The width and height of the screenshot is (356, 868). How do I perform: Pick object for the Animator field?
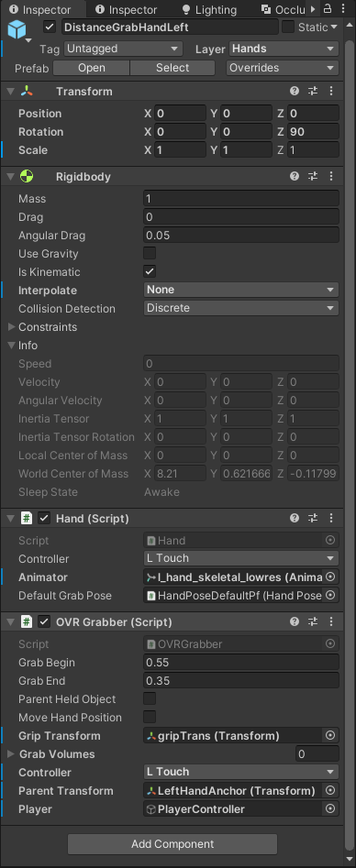330,577
